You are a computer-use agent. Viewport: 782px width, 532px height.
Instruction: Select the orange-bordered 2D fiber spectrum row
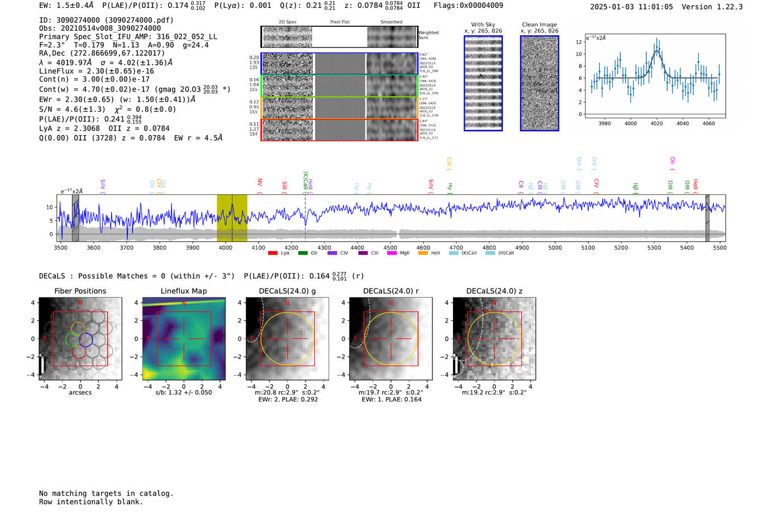point(339,108)
